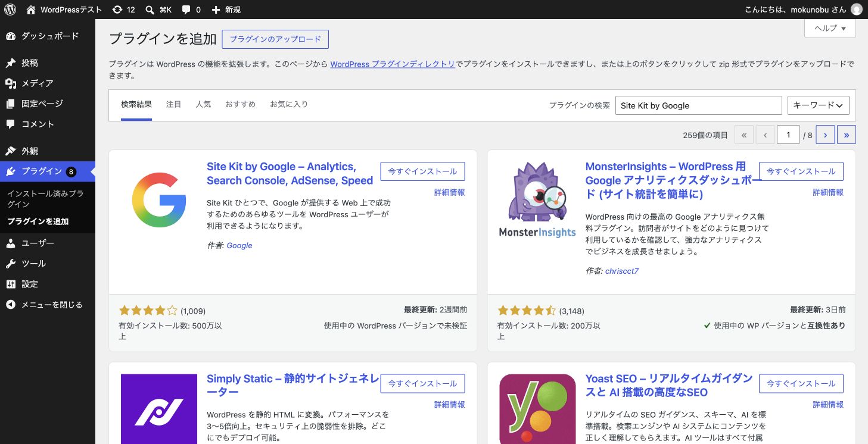Screen dimensions: 868x444
Task: Switch to the 人気 tab
Action: [203, 104]
